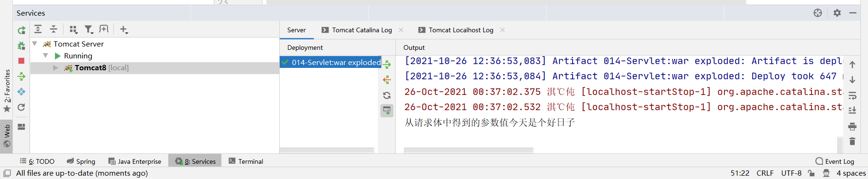Viewport: 868px width, 179px height.
Task: Undeploy the selected artifact
Action: (x=387, y=80)
